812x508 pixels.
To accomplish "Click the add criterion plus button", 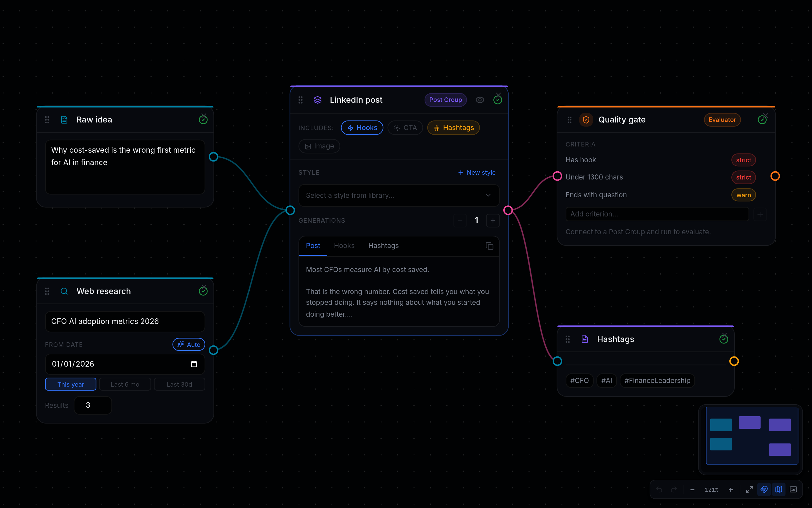I will pyautogui.click(x=760, y=214).
